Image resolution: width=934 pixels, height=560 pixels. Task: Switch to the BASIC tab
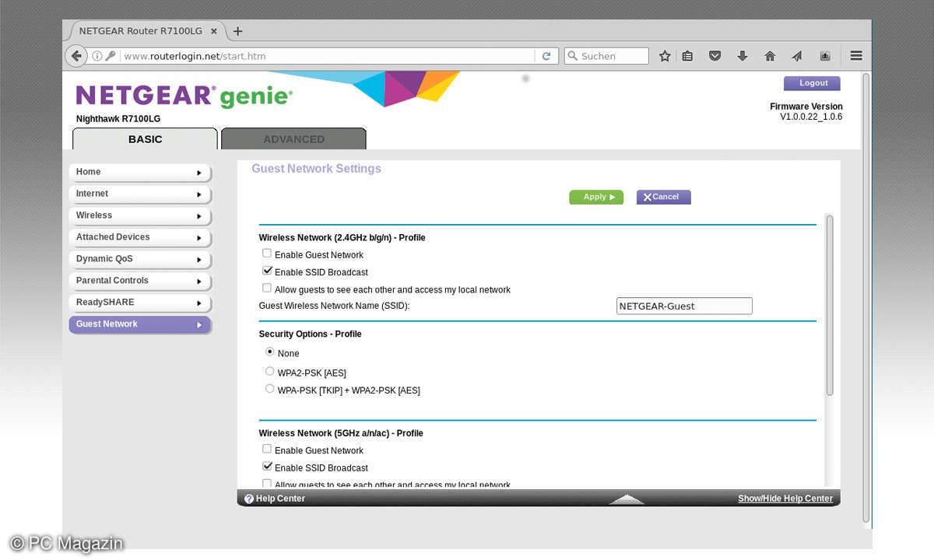pos(145,139)
